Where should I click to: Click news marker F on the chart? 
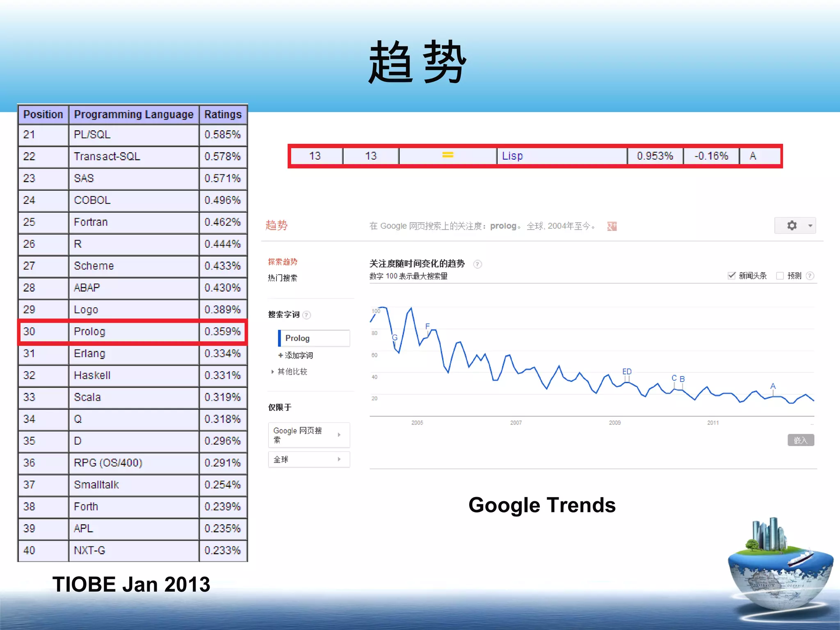point(427,326)
